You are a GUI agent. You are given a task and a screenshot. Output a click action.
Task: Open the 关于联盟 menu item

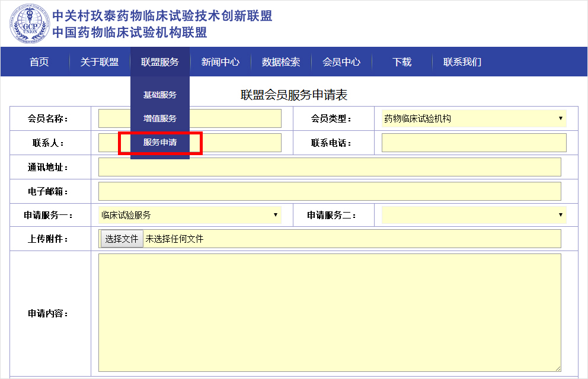coord(100,62)
